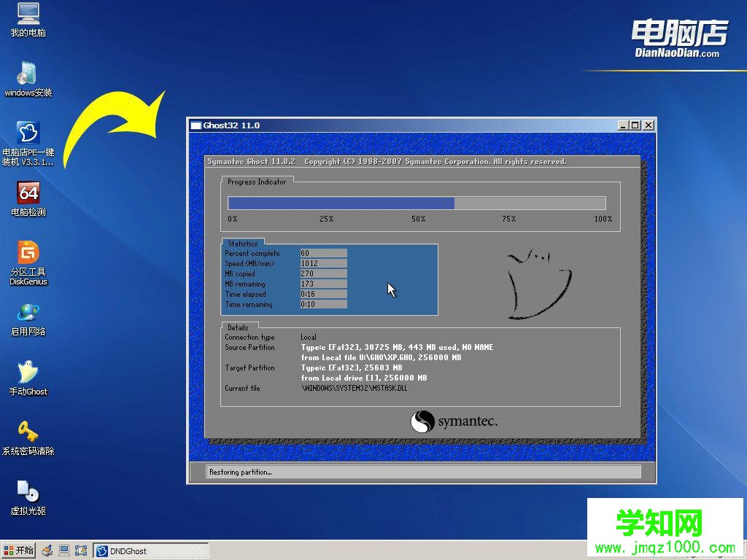Viewport: 747px width, 560px height.
Task: Minimize the Ghost32 11.0 window
Action: (x=623, y=125)
